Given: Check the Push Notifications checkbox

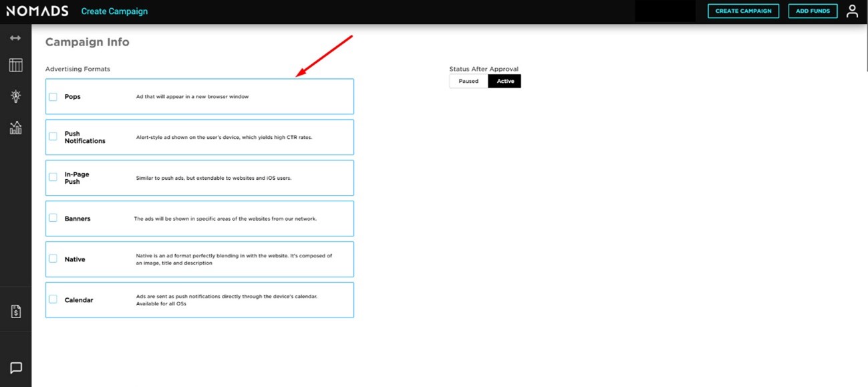Looking at the screenshot, I should tap(53, 136).
